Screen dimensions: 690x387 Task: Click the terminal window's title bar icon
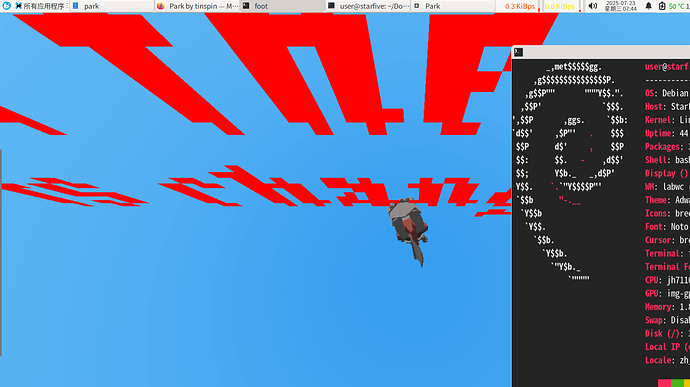(x=518, y=52)
